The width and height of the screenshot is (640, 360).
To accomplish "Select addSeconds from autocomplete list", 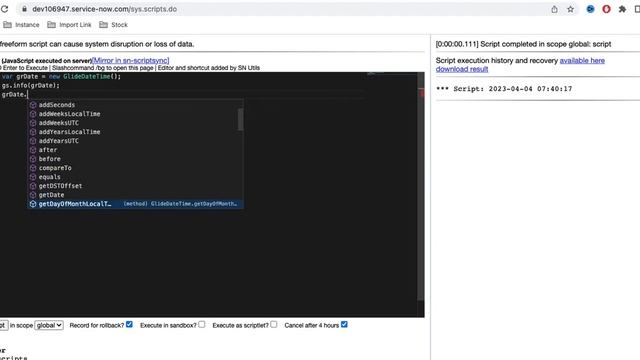I will [x=136, y=105].
